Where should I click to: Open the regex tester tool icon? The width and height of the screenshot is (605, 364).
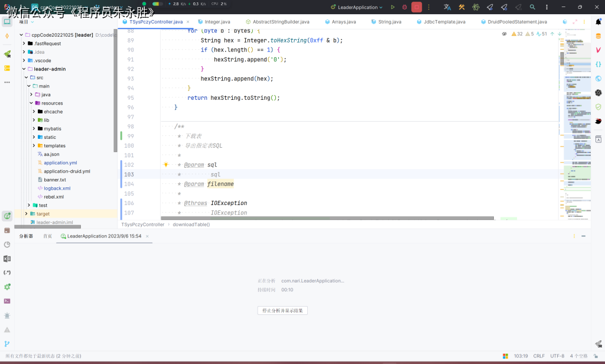pyautogui.click(x=7, y=272)
